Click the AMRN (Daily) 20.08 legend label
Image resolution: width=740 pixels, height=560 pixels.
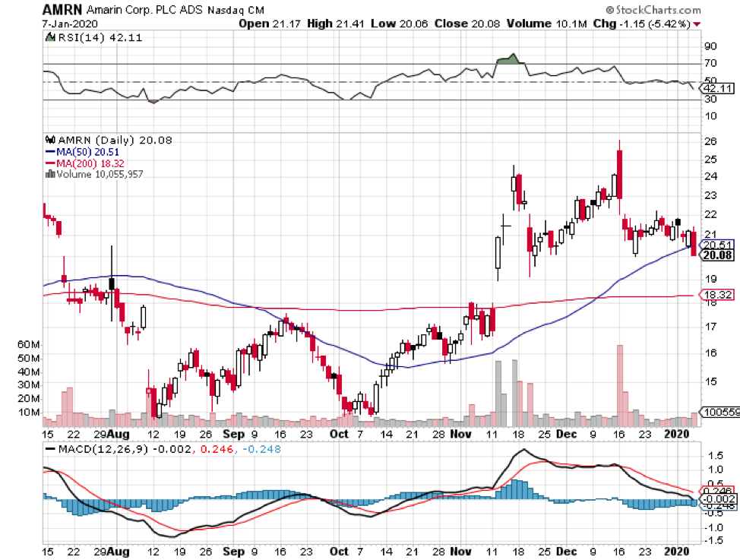[x=115, y=140]
